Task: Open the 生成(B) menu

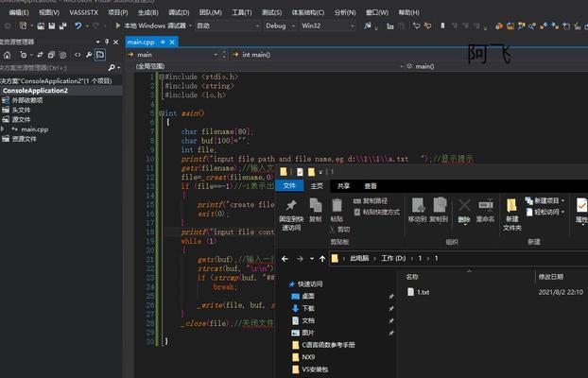Action: [x=148, y=12]
